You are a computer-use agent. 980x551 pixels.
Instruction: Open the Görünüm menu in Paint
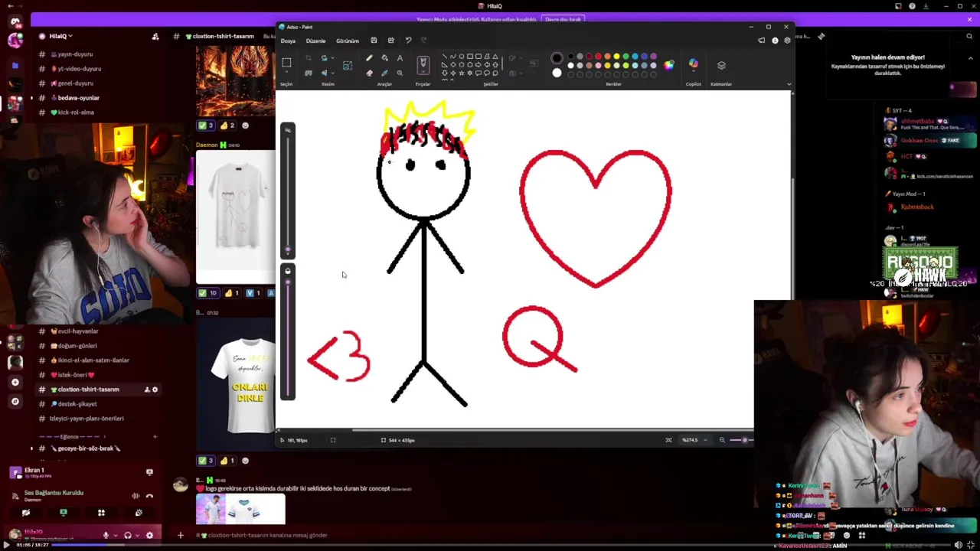pyautogui.click(x=348, y=41)
